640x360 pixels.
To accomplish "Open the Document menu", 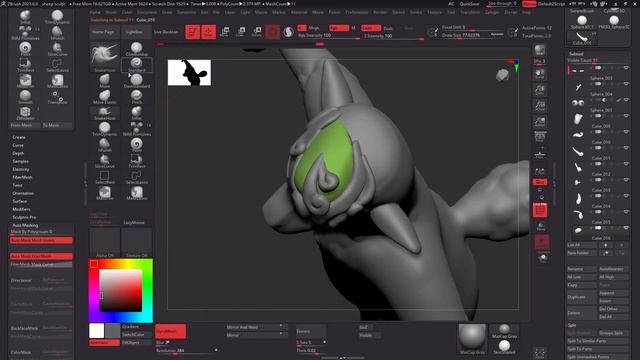I will pos(147,12).
